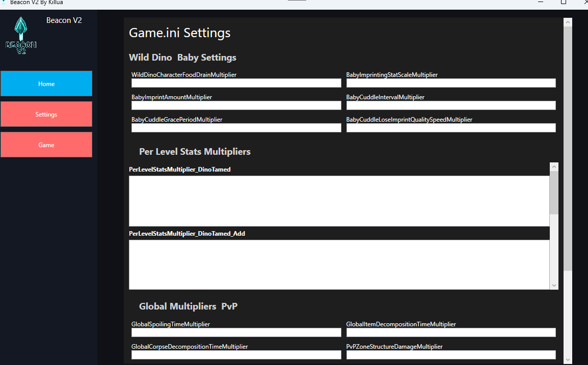Click the inner stats list scroll-up arrow

tap(554, 166)
